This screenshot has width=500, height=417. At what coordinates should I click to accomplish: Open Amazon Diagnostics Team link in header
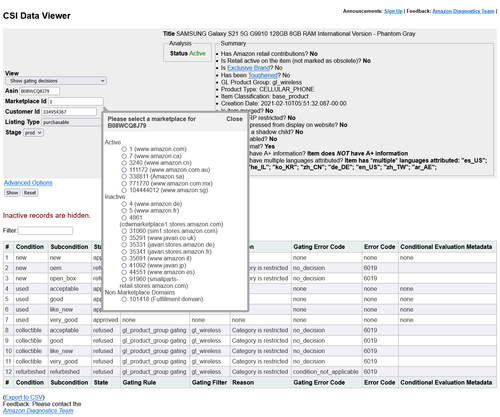tap(463, 11)
